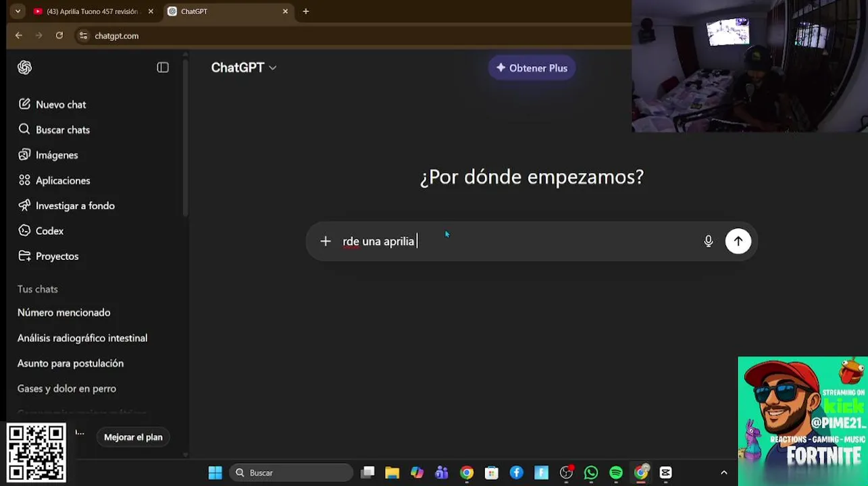868x486 pixels.
Task: Click the taskbar Buscar search box
Action: coord(291,473)
